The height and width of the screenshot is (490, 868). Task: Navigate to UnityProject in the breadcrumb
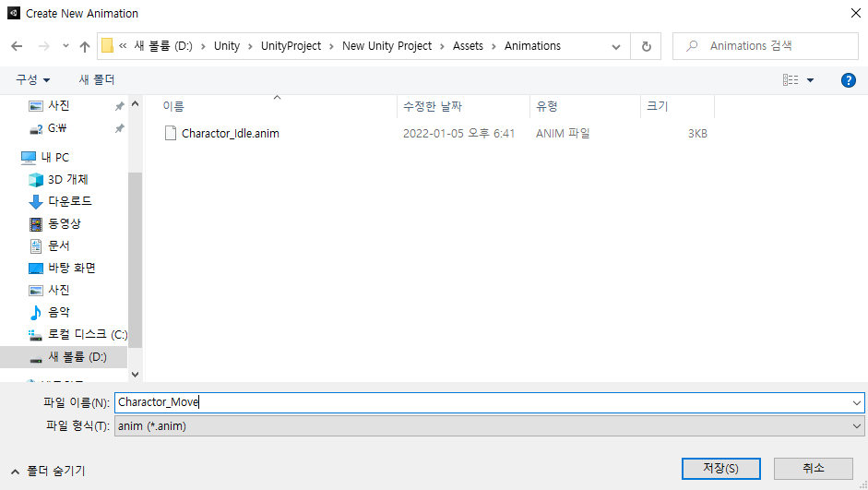(x=291, y=46)
